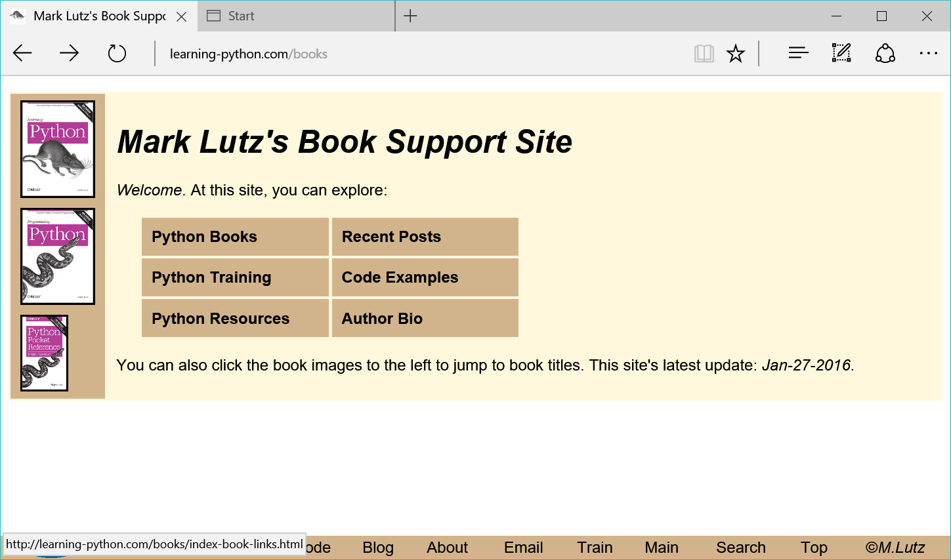The width and height of the screenshot is (951, 560).
Task: Select Email in the footer bar
Action: point(523,548)
